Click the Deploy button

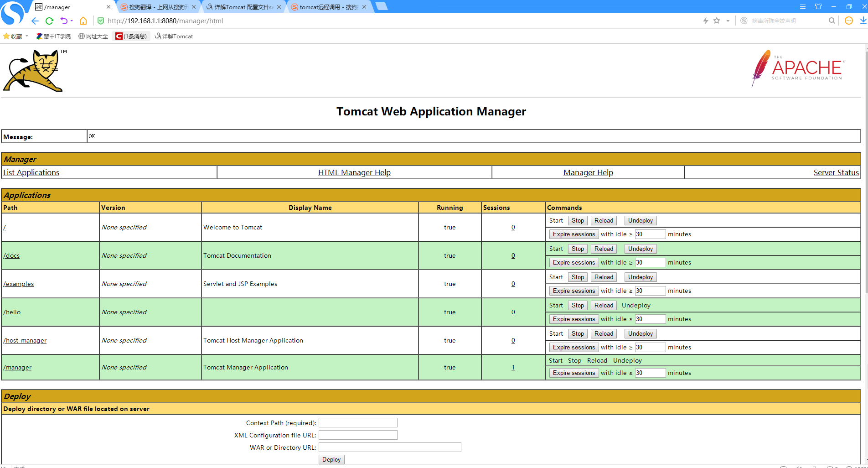(331, 459)
